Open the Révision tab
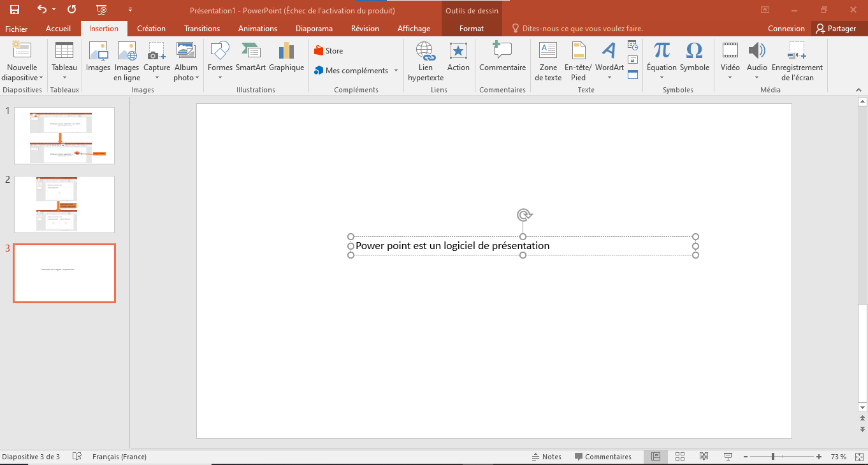Viewport: 868px width, 465px height. 365,29
